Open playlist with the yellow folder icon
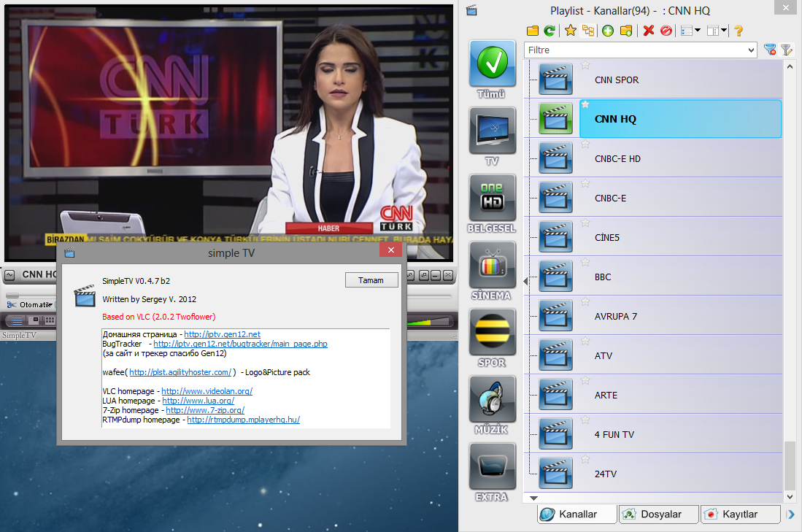This screenshot has width=802, height=532. tap(533, 31)
